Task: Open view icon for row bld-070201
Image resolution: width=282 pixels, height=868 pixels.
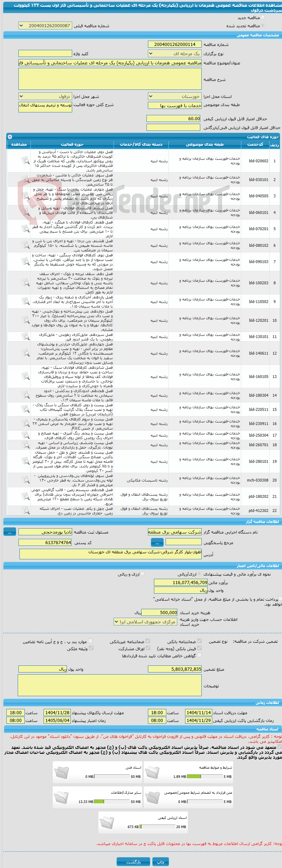Action: coord(25,229)
